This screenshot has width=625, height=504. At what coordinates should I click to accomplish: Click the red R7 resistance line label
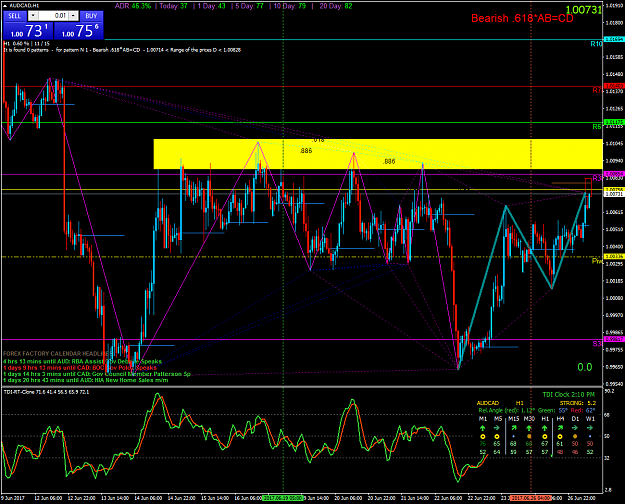[x=597, y=91]
